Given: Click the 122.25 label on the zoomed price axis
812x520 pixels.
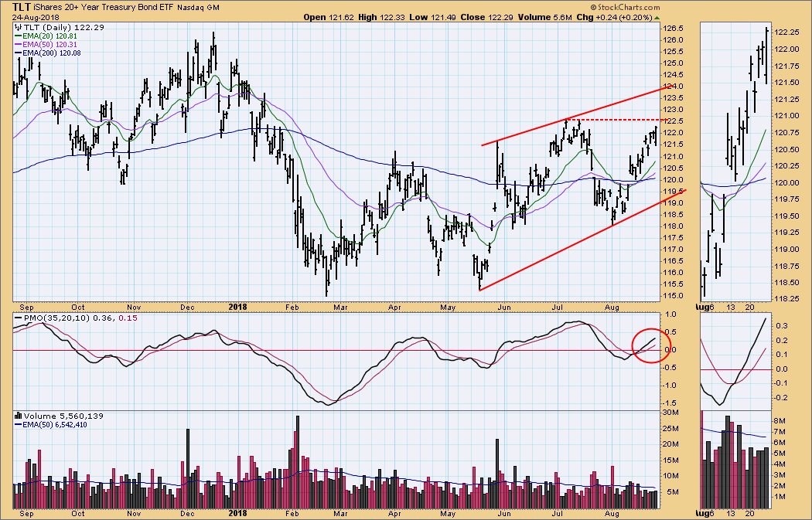Looking at the screenshot, I should 786,32.
